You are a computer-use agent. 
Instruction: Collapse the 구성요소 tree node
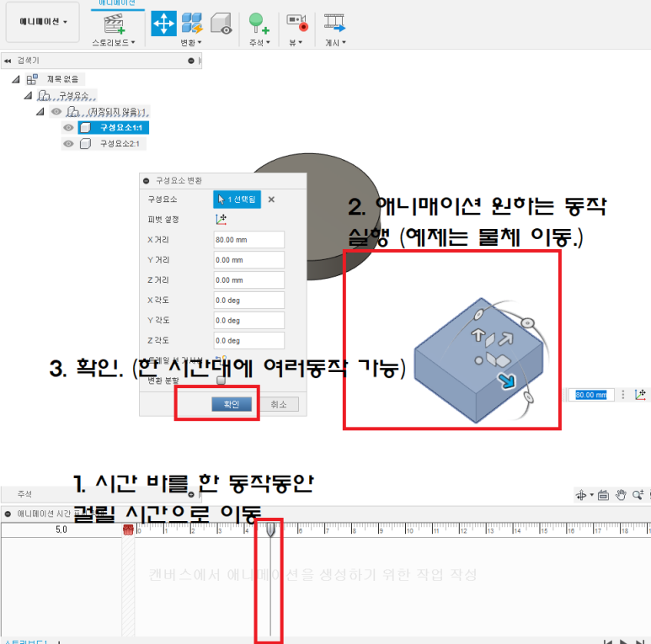(x=29, y=96)
